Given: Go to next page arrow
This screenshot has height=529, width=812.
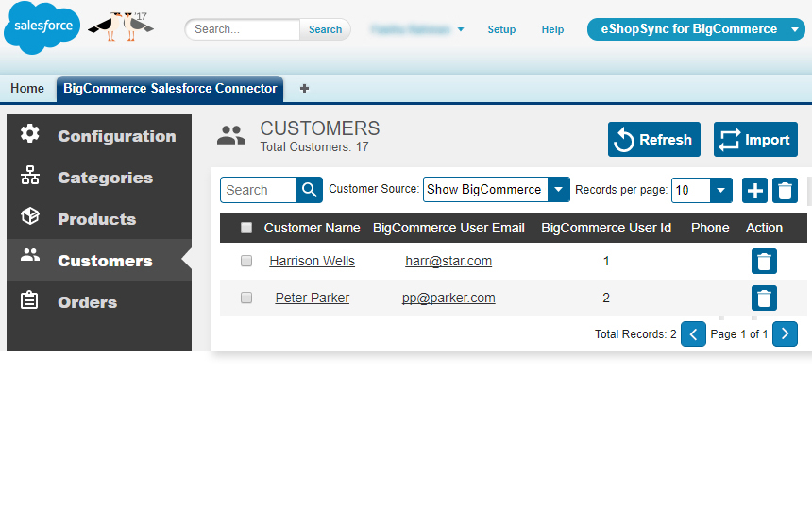Looking at the screenshot, I should point(785,333).
